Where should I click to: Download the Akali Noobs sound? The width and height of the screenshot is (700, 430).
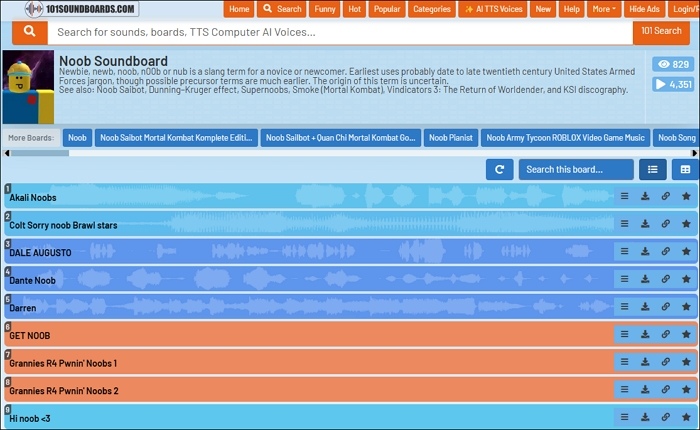[645, 196]
